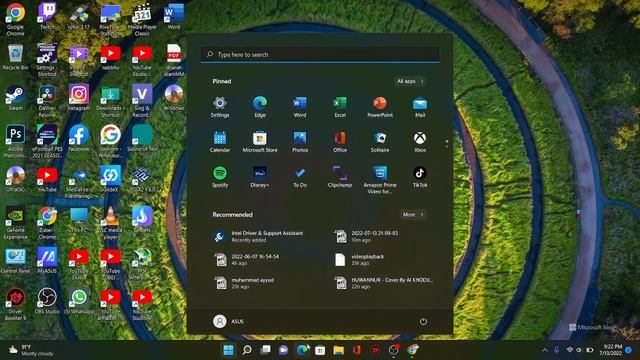Select the Instagram desktop shortcut
Viewport: 640px width, 360px height.
[x=79, y=98]
